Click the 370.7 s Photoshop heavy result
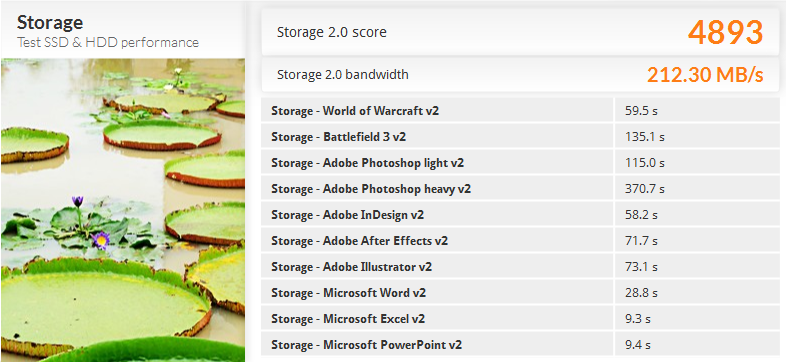786x362 pixels. pyautogui.click(x=645, y=189)
